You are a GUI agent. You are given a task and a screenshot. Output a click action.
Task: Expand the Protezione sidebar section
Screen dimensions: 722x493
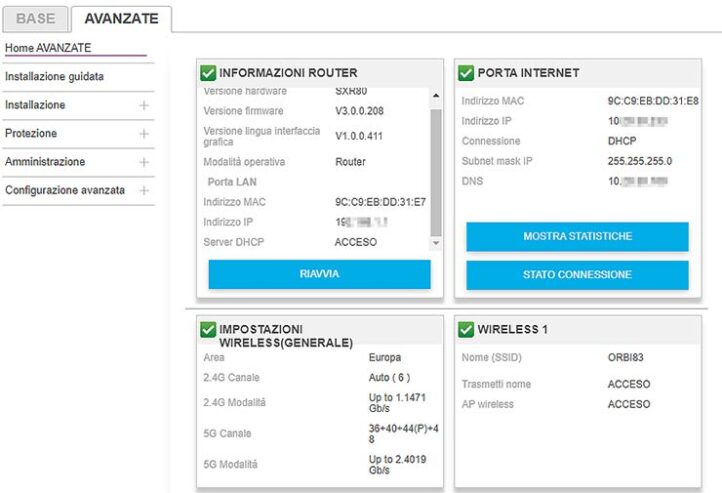tap(144, 133)
